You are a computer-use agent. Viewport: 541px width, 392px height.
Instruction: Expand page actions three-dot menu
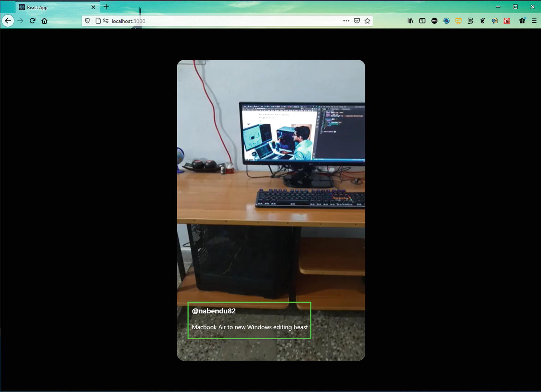point(346,21)
